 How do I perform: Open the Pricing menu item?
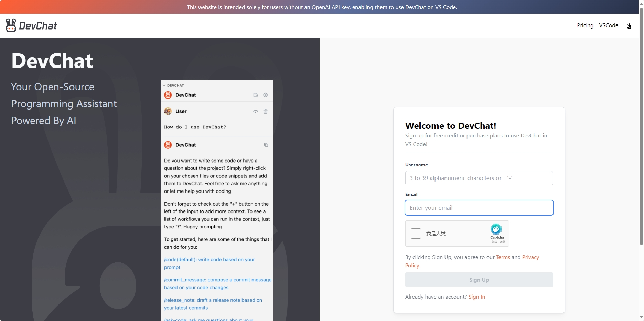pos(585,25)
